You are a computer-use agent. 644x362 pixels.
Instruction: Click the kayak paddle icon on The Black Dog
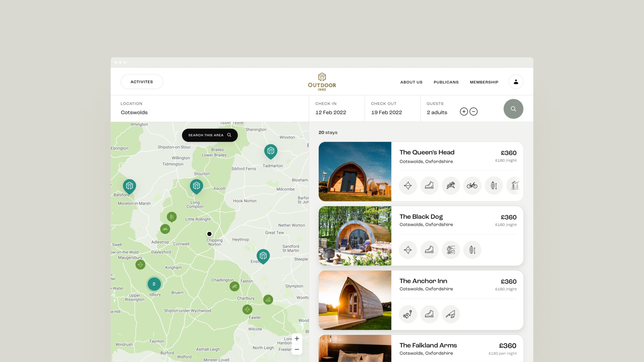tap(472, 250)
